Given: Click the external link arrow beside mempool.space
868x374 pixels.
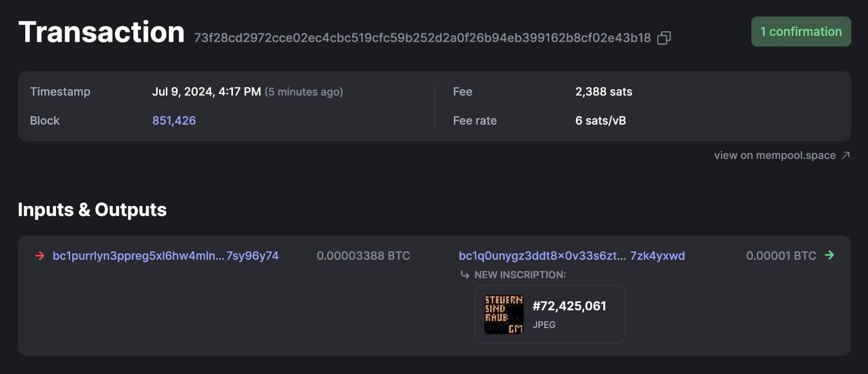Looking at the screenshot, I should click(x=846, y=155).
